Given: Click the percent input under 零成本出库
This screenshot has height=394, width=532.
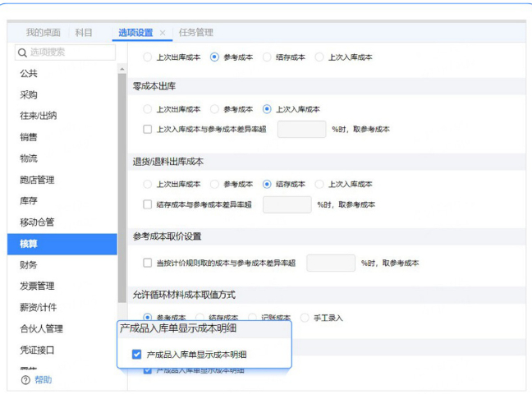Looking at the screenshot, I should [301, 130].
